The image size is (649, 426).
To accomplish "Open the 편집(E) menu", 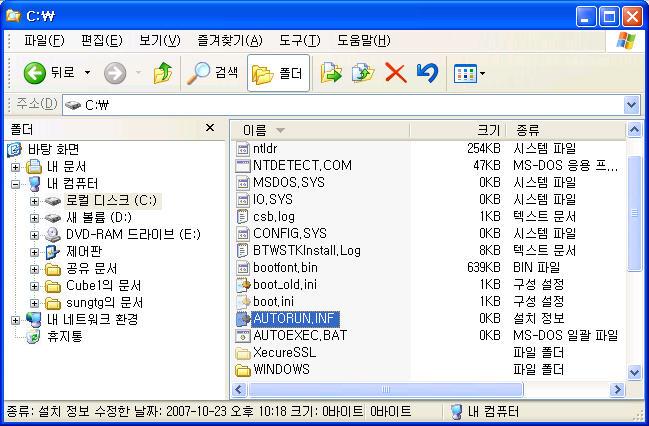I will tap(101, 41).
